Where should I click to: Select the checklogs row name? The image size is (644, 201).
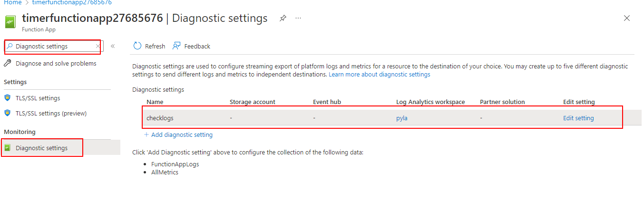[x=160, y=118]
